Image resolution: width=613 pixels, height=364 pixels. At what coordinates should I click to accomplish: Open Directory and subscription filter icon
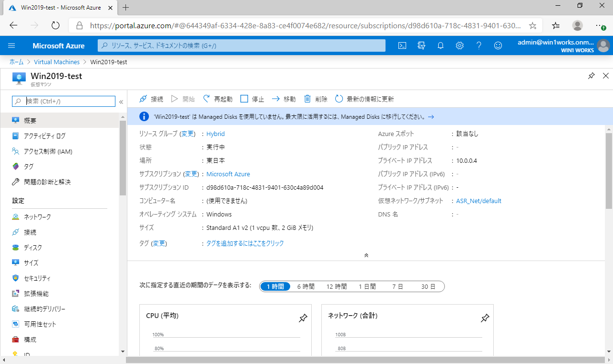(x=421, y=45)
